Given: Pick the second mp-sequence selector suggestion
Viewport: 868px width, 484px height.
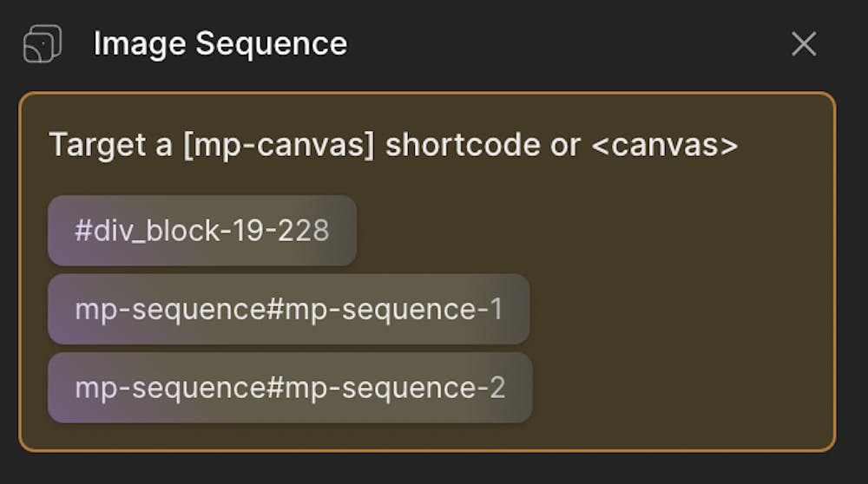Looking at the screenshot, I should 290,388.
